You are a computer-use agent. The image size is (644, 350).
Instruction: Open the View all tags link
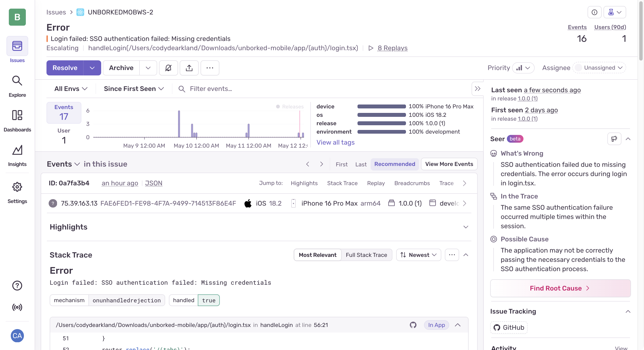click(x=336, y=142)
